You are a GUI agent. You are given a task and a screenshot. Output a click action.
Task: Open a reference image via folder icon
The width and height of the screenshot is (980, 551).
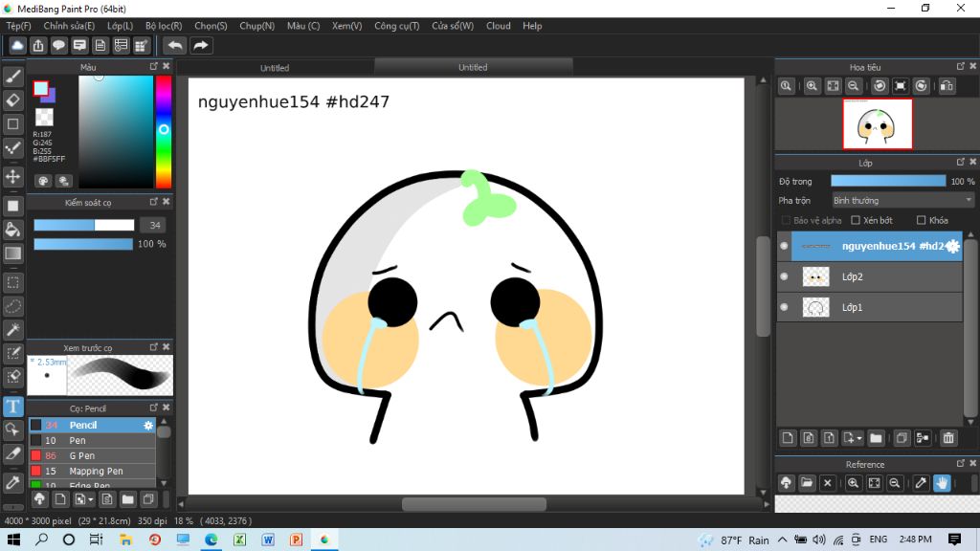click(807, 483)
